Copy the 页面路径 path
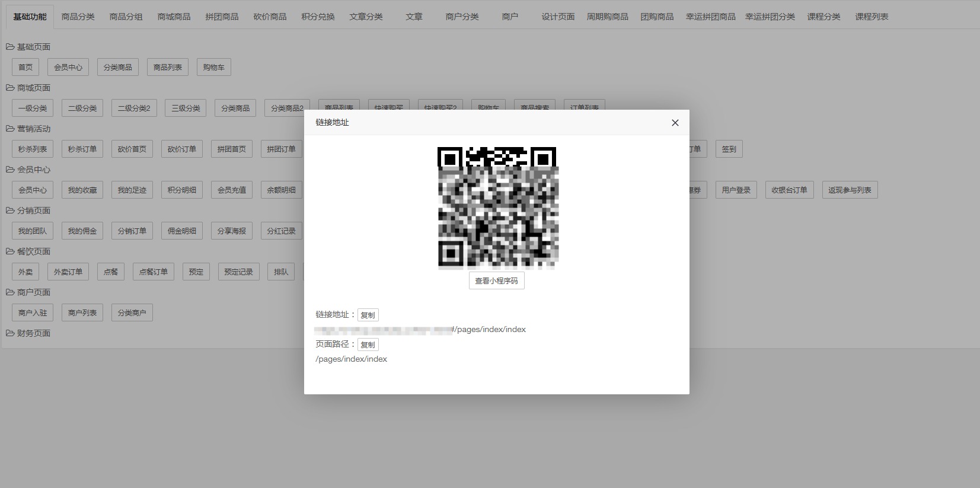The height and width of the screenshot is (488, 980). (x=368, y=345)
